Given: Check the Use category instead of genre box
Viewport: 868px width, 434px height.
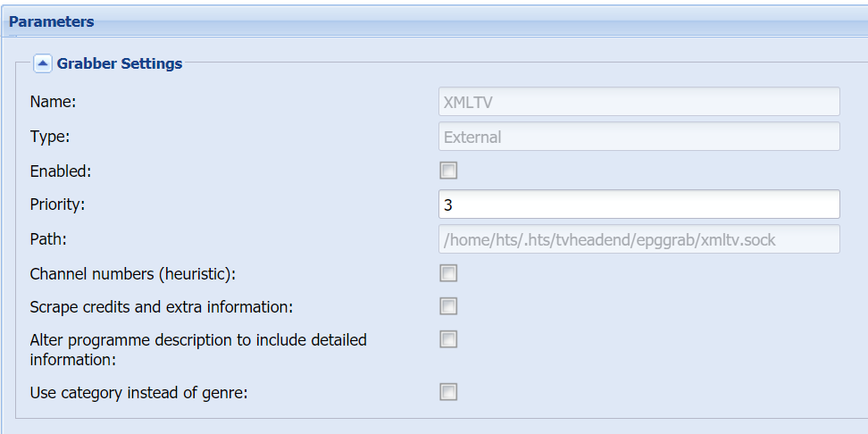Looking at the screenshot, I should tap(448, 392).
